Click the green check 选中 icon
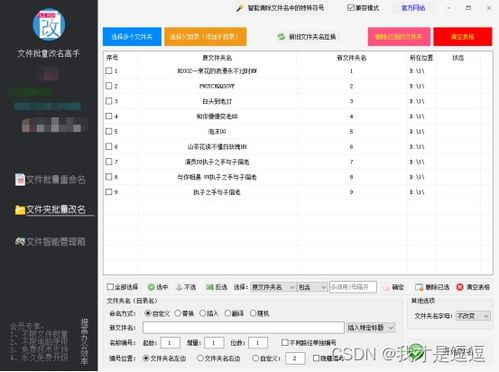Screen dimensions: 499x372 click(x=151, y=287)
